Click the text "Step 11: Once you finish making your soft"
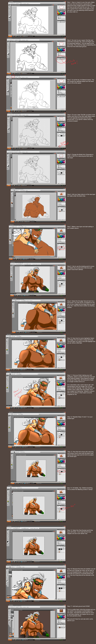 click(x=79, y=375)
